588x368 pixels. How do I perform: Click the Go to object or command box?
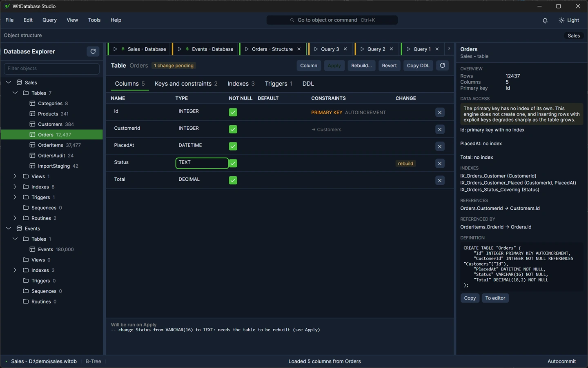pyautogui.click(x=332, y=20)
